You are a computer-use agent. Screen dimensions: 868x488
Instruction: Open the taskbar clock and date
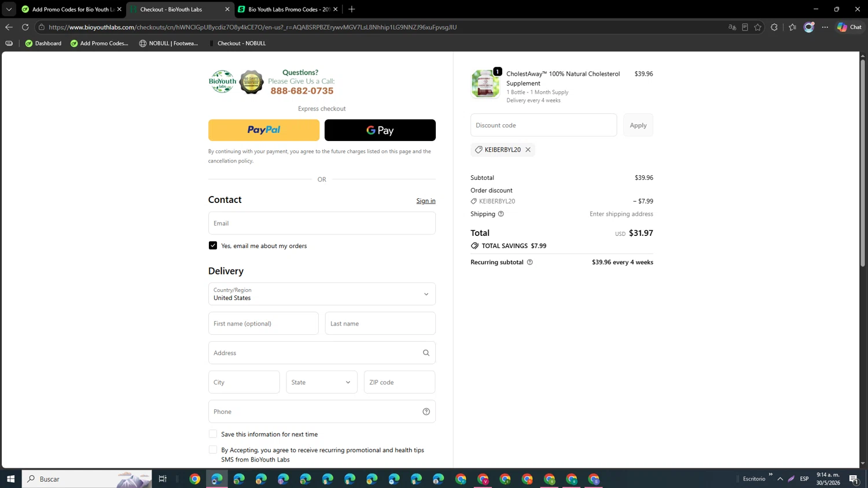pos(828,479)
